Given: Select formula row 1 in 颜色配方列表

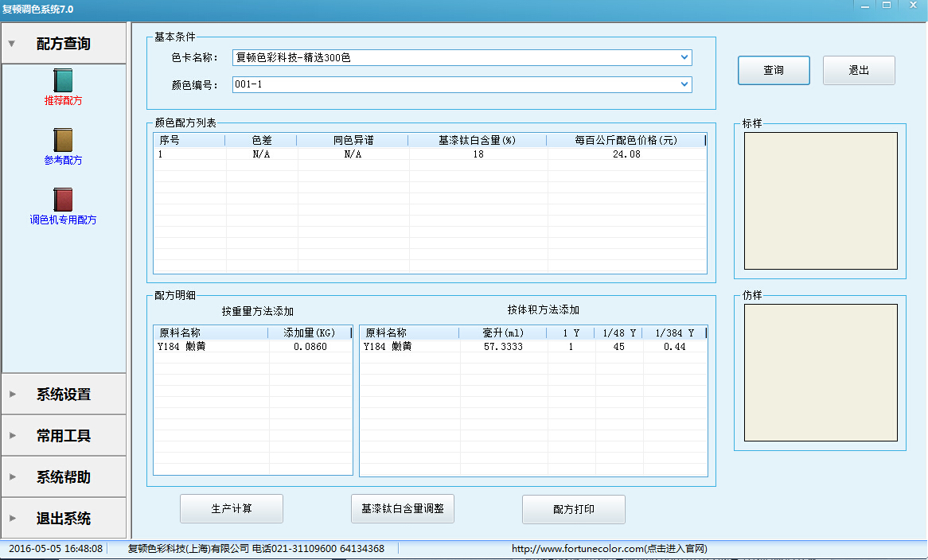Looking at the screenshot, I should tap(430, 154).
